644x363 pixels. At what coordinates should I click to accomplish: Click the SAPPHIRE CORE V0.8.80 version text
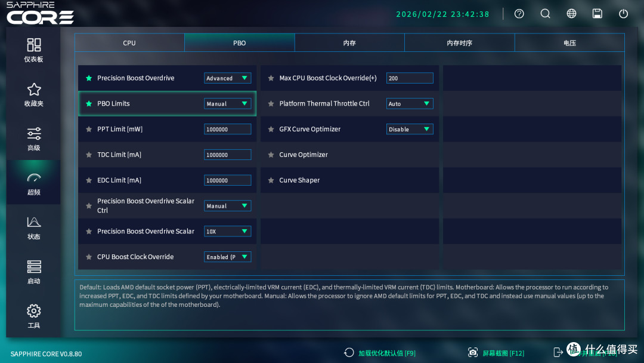(x=46, y=354)
